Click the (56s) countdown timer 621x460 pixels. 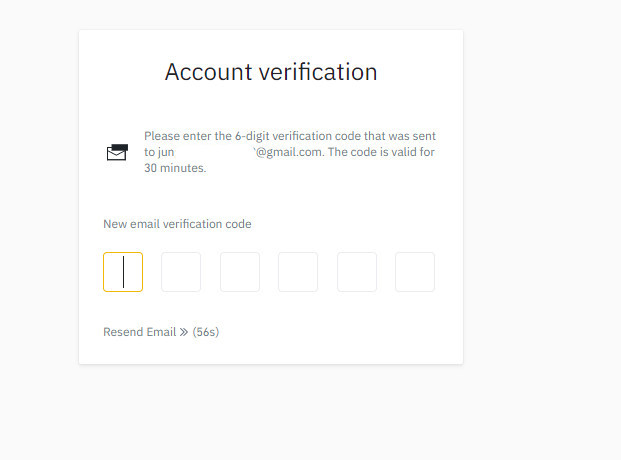coord(206,332)
